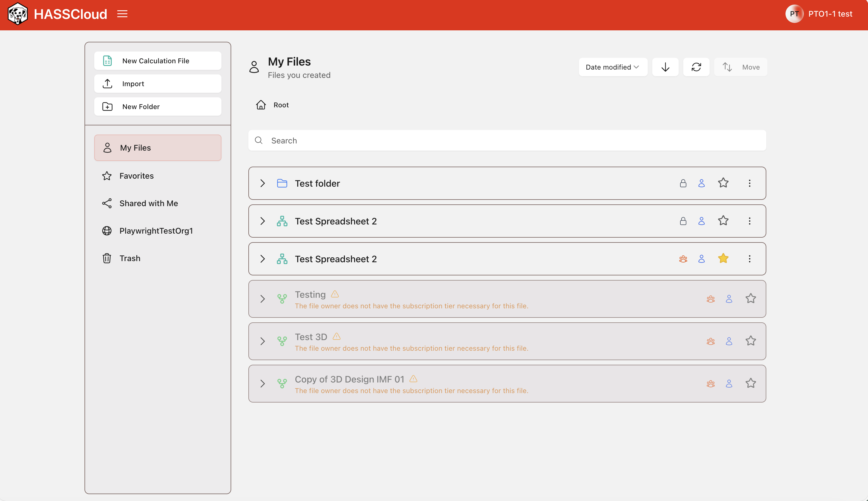Expand the Testing file row
The image size is (868, 501).
coord(262,299)
